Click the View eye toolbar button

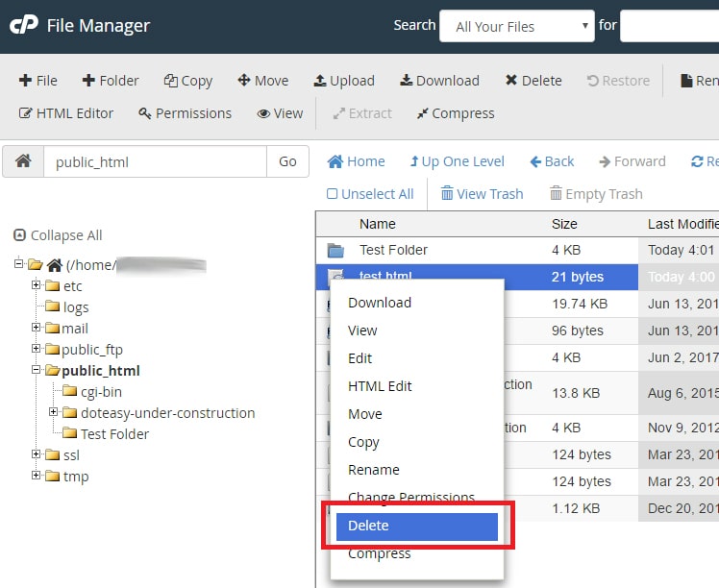click(x=280, y=113)
